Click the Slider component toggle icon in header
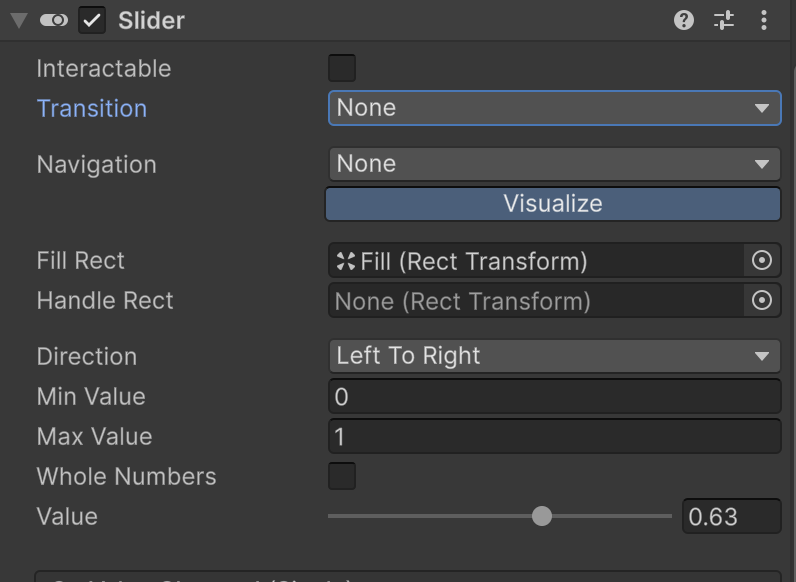796x582 pixels. pyautogui.click(x=54, y=21)
